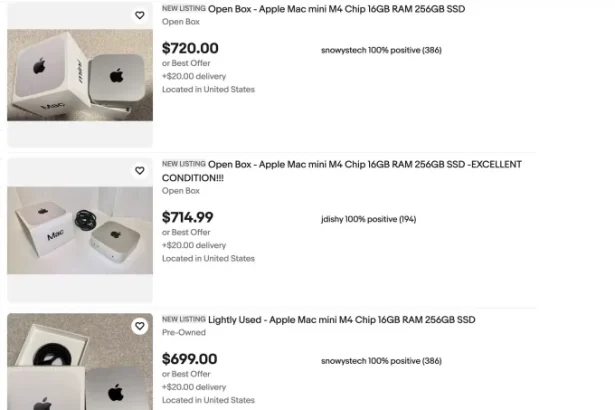Viewport: 615px width, 410px height.
Task: Click 'or Best Offer' under the $720.00 price
Action: tap(187, 63)
